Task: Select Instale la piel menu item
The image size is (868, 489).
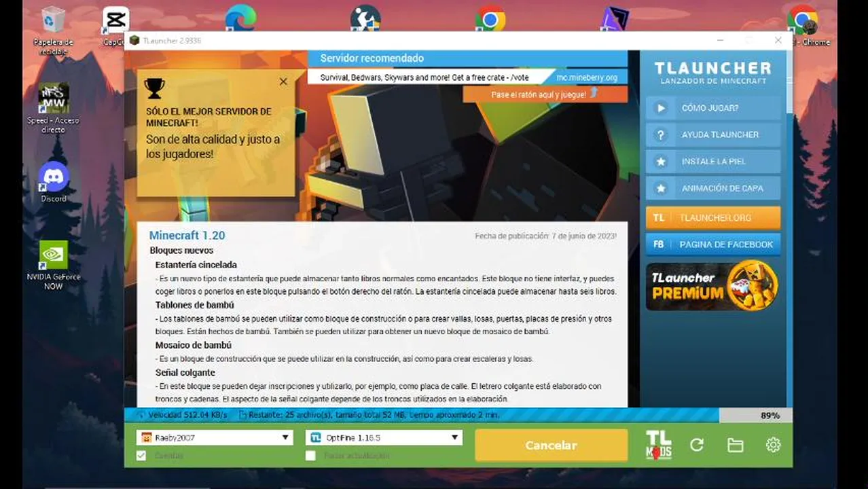Action: (713, 162)
